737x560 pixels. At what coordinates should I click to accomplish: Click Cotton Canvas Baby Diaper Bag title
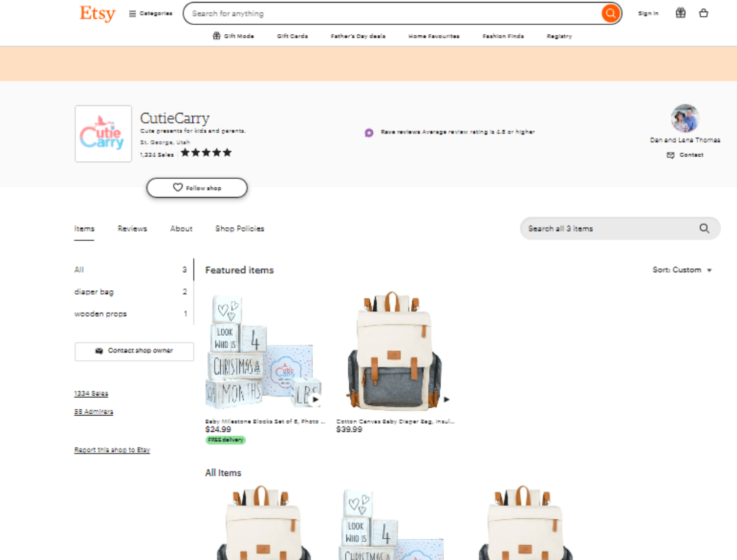[395, 421]
